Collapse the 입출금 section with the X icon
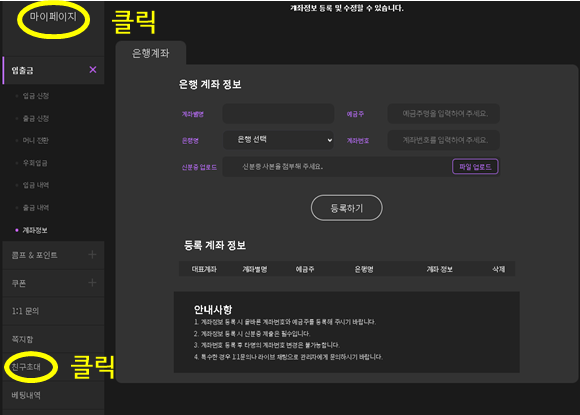 point(93,70)
